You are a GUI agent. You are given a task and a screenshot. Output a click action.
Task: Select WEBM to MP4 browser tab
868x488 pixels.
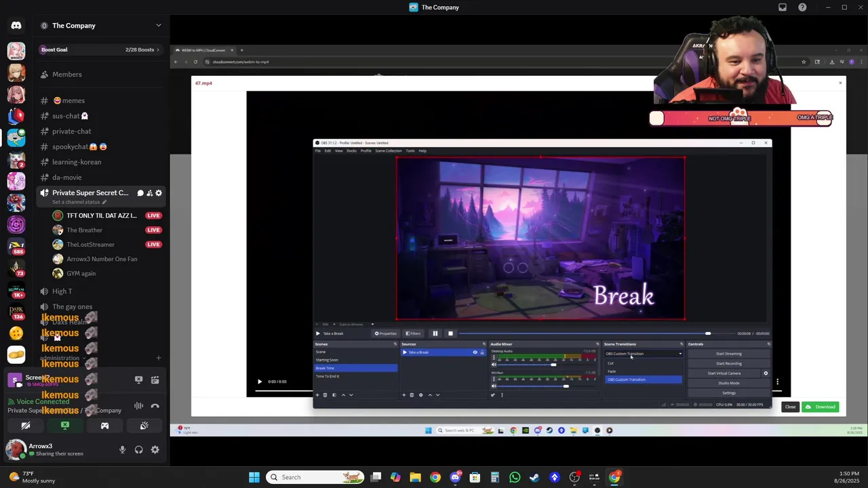203,50
